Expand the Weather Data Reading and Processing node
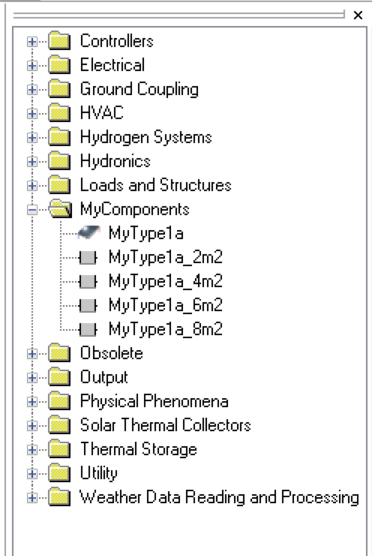The height and width of the screenshot is (556, 372). click(32, 497)
